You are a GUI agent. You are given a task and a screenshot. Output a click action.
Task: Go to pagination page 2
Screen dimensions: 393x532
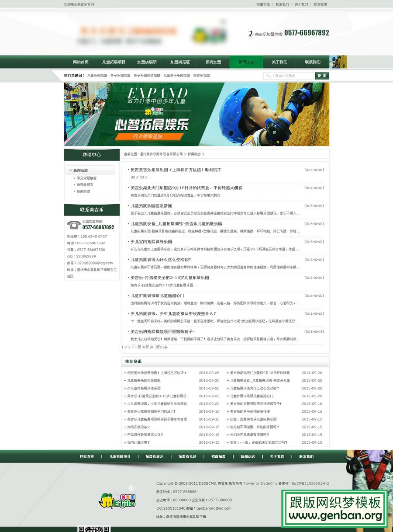tap(126, 347)
